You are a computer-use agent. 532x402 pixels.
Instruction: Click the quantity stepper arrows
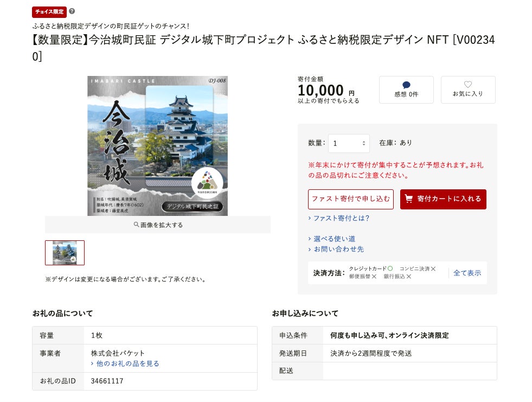(x=364, y=143)
